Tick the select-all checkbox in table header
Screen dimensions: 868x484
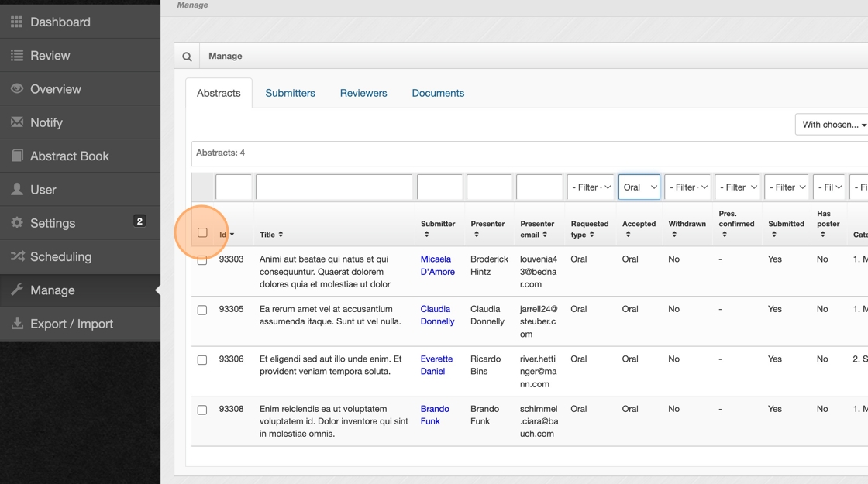pos(202,232)
